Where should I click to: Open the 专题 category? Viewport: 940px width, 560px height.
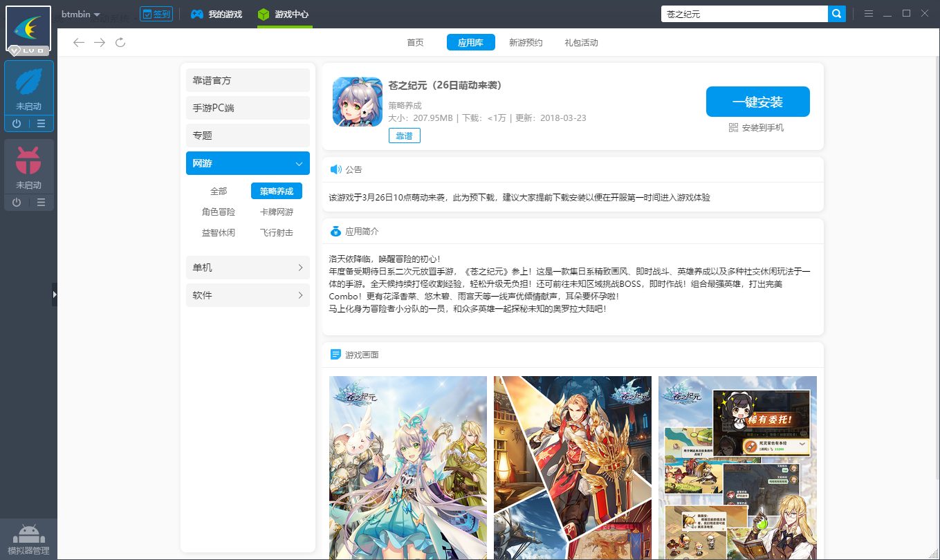(248, 136)
